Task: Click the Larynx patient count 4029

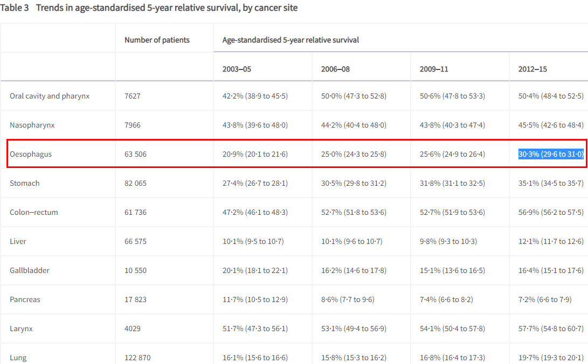Action: pos(133,328)
